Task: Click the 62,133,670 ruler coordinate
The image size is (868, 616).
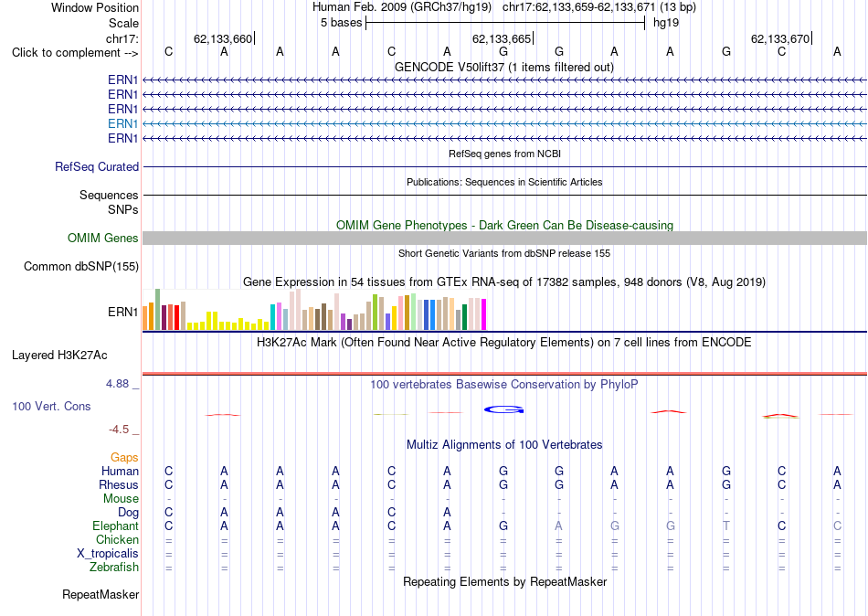Action: [x=780, y=38]
